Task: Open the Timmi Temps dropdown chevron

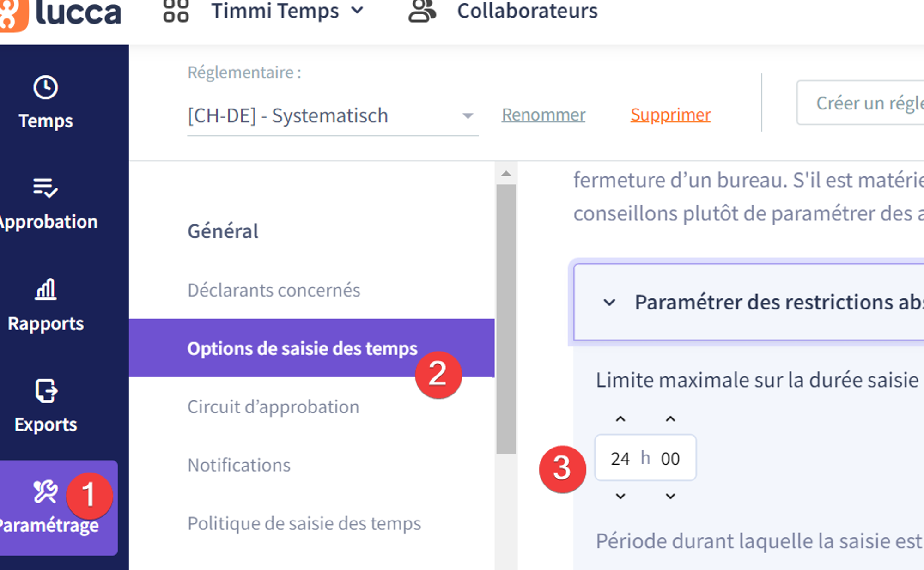Action: (x=357, y=10)
